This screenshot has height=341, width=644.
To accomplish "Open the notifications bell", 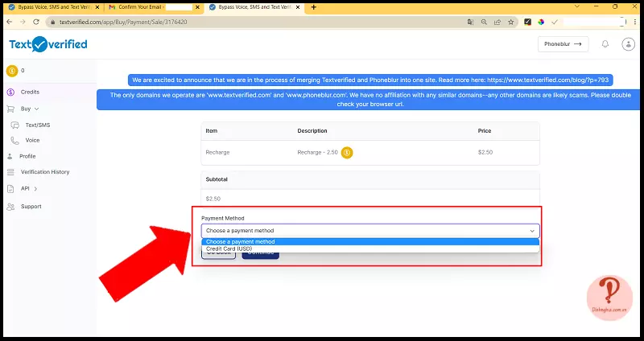I will pyautogui.click(x=605, y=44).
